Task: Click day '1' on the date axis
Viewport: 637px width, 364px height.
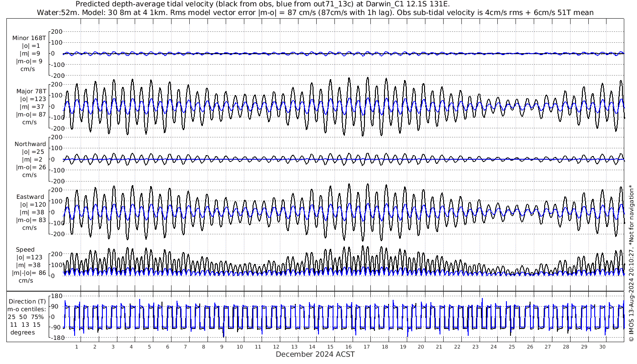Action: coord(77,347)
